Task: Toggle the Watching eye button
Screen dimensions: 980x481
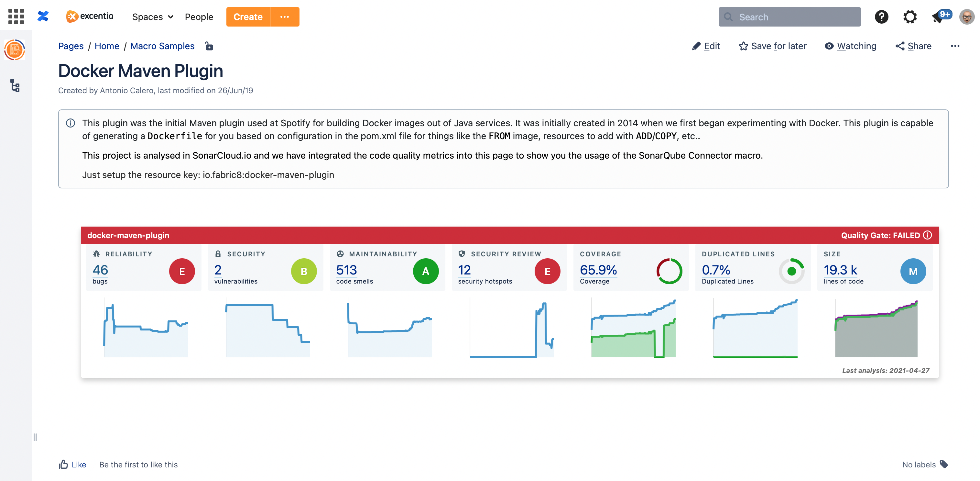Action: tap(851, 46)
